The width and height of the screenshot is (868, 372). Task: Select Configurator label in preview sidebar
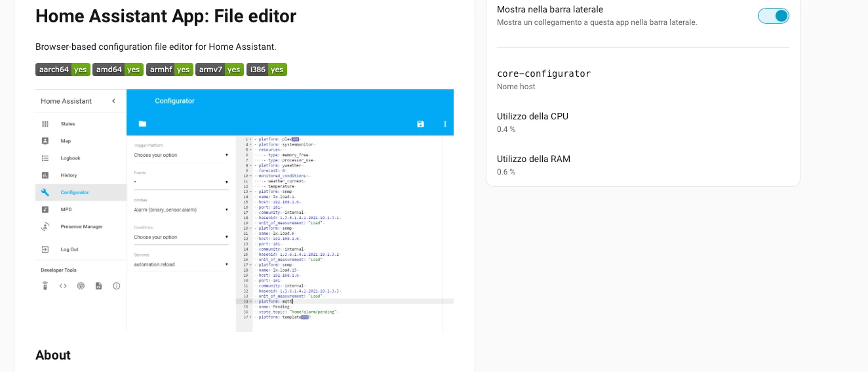[x=75, y=192]
